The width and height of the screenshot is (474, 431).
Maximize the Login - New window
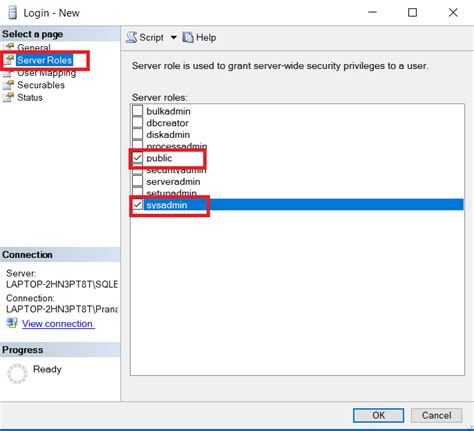412,13
